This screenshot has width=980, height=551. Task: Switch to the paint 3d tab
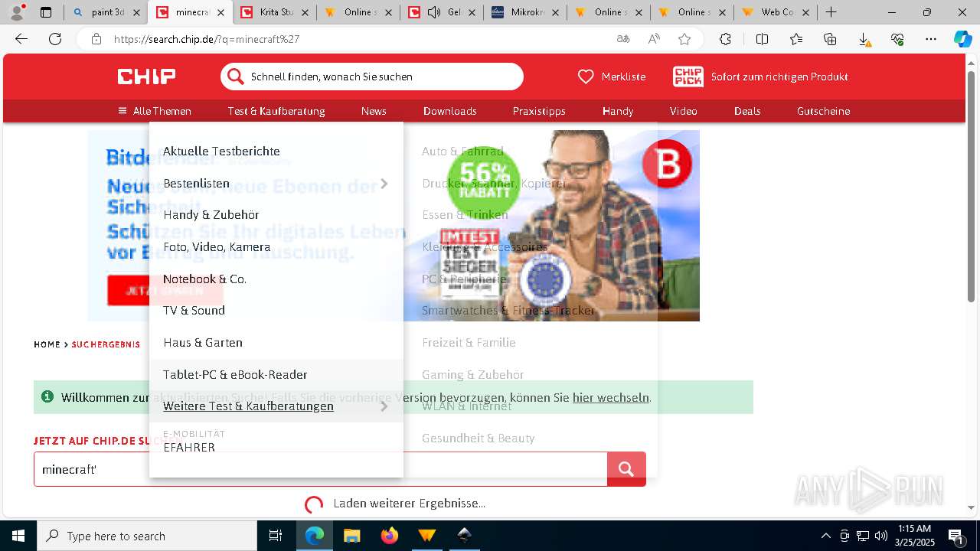(x=106, y=12)
